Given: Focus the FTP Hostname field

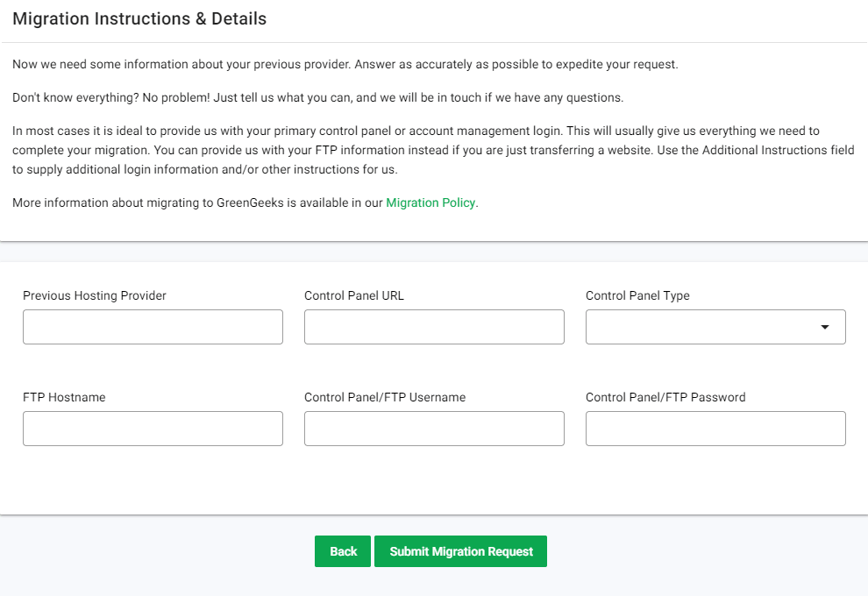Looking at the screenshot, I should point(153,428).
